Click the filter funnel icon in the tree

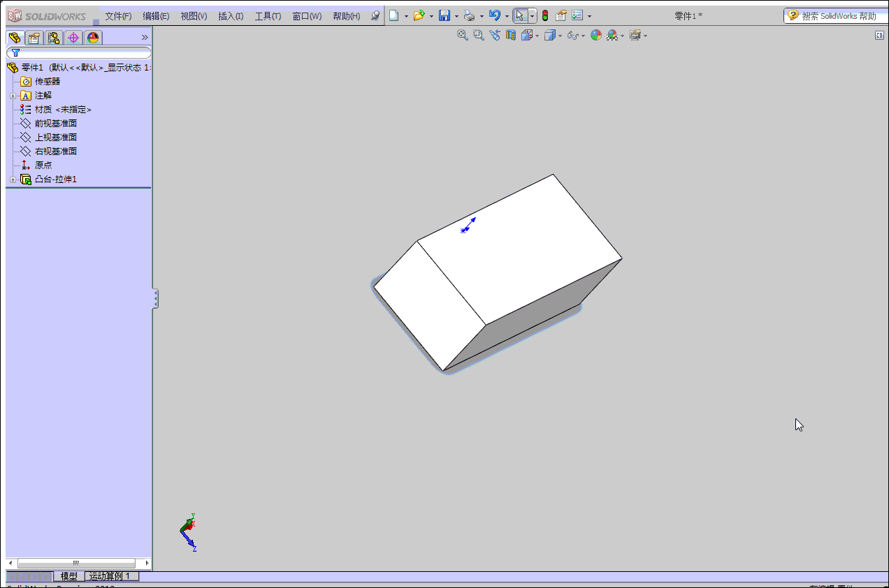point(15,52)
